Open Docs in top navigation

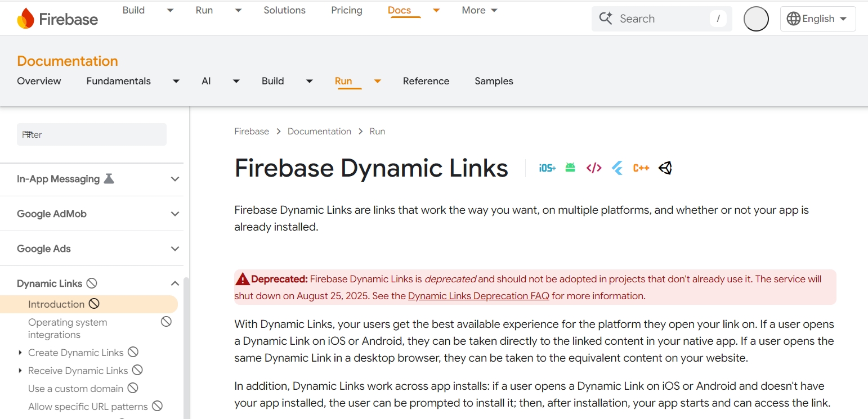[399, 10]
